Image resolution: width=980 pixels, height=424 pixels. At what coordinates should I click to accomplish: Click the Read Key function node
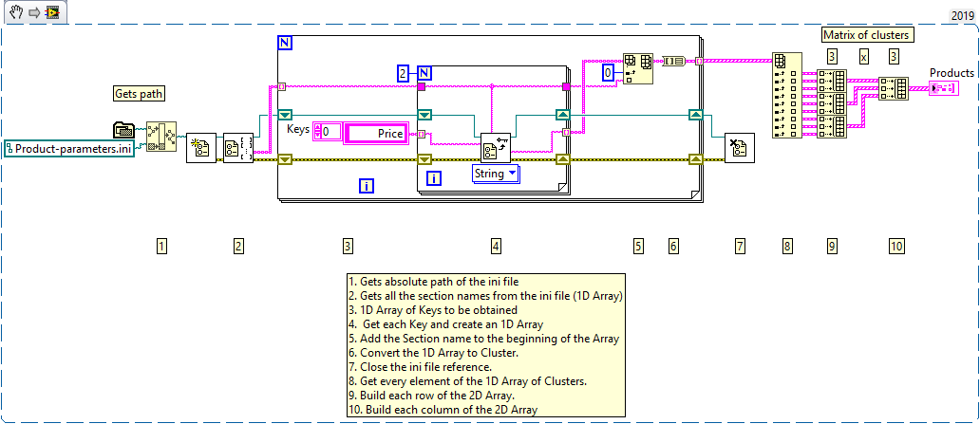click(495, 147)
